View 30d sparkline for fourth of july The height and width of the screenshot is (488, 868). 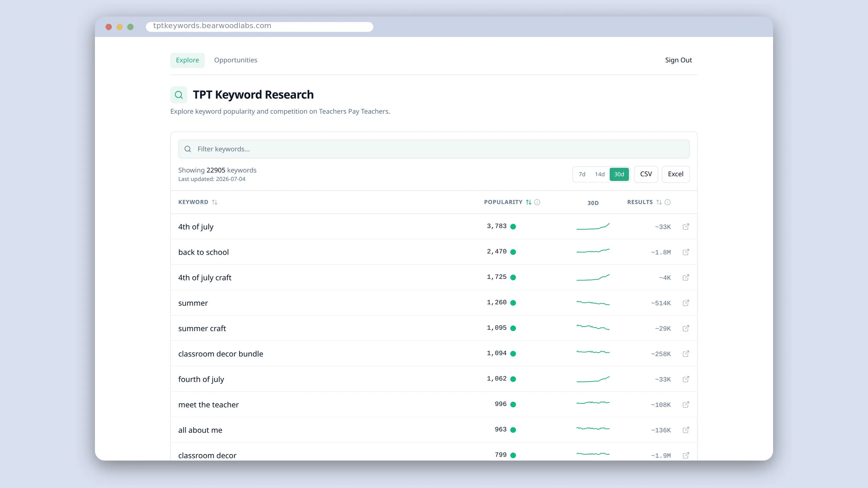[593, 379]
